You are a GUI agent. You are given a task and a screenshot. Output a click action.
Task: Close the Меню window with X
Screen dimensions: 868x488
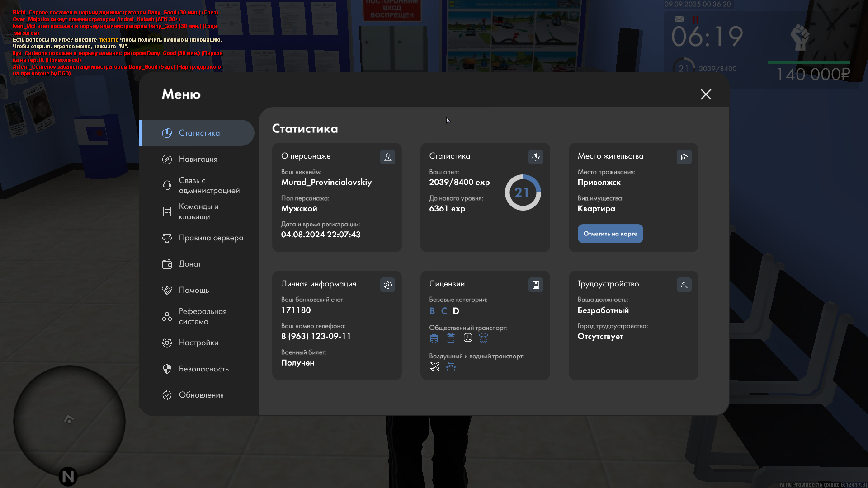pyautogui.click(x=706, y=94)
